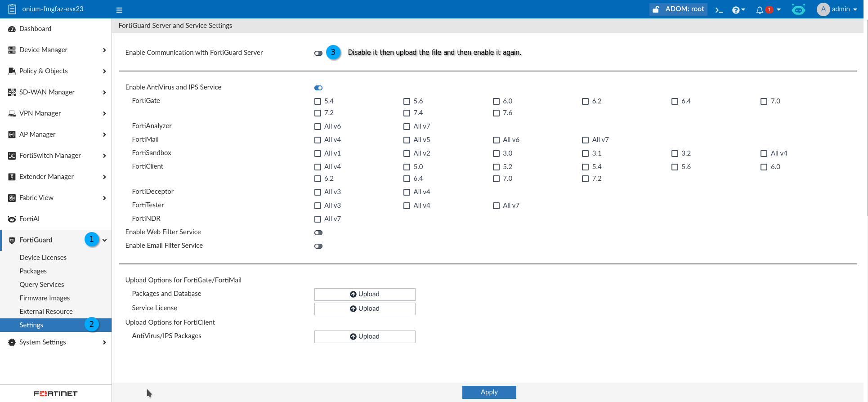The height and width of the screenshot is (402, 868).
Task: Turn on Enable Web Filter Service
Action: coord(318,232)
